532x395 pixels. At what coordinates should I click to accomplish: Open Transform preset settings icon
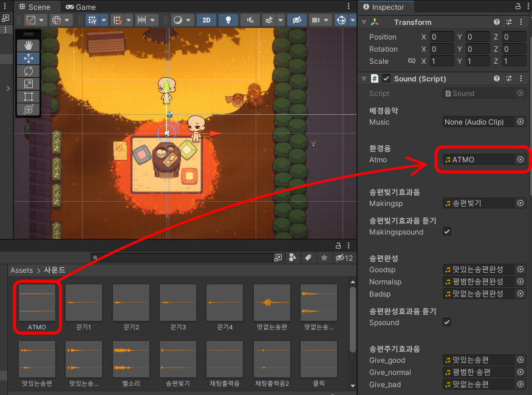click(509, 22)
